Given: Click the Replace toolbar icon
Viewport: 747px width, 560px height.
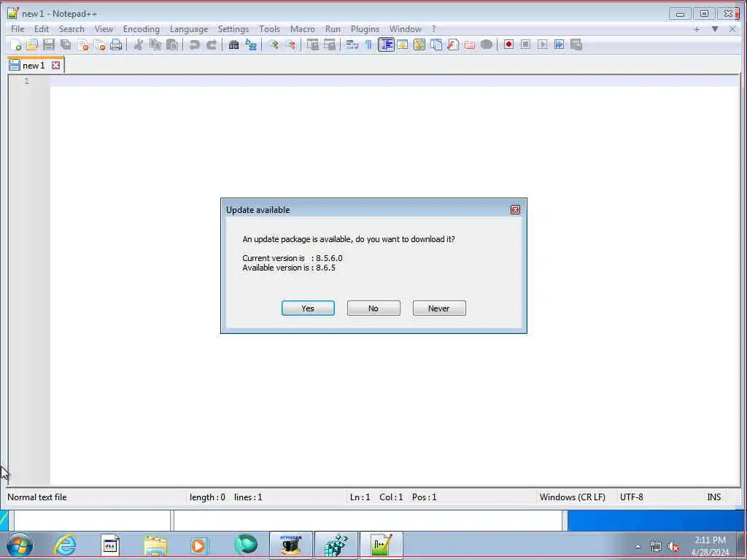Looking at the screenshot, I should [251, 44].
